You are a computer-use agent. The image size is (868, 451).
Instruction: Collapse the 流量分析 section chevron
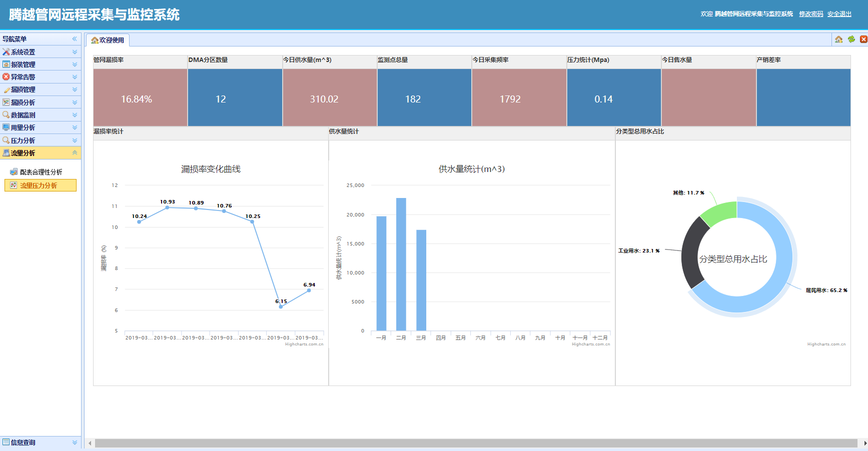click(75, 153)
